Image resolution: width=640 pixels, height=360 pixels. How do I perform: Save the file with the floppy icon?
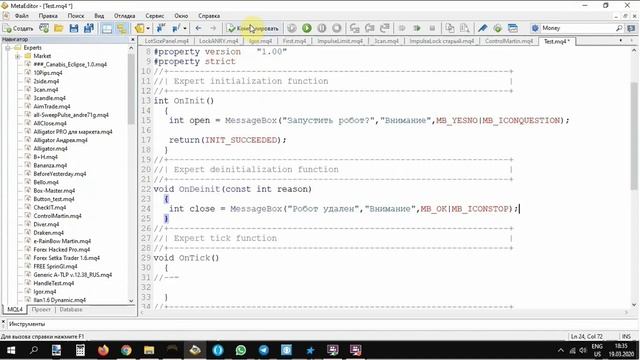74,28
